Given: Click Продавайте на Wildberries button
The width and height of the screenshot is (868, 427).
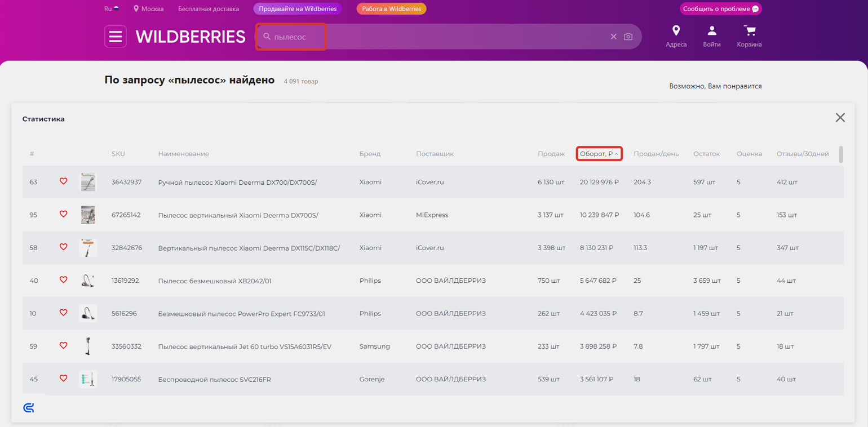Looking at the screenshot, I should pyautogui.click(x=298, y=9).
